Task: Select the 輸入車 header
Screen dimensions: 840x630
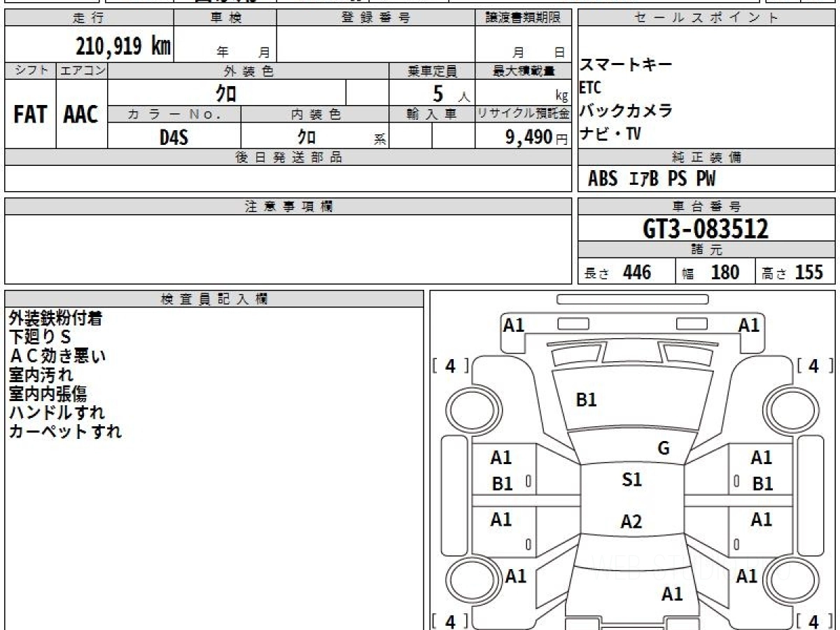Action: [432, 114]
